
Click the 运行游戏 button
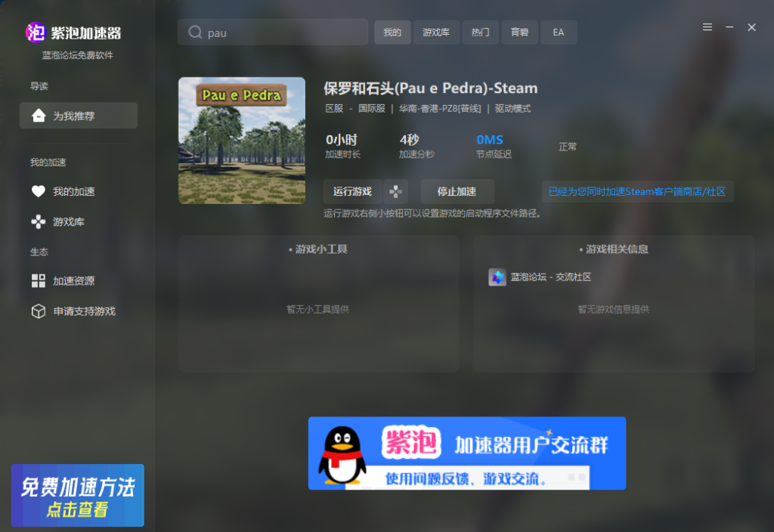click(x=352, y=191)
